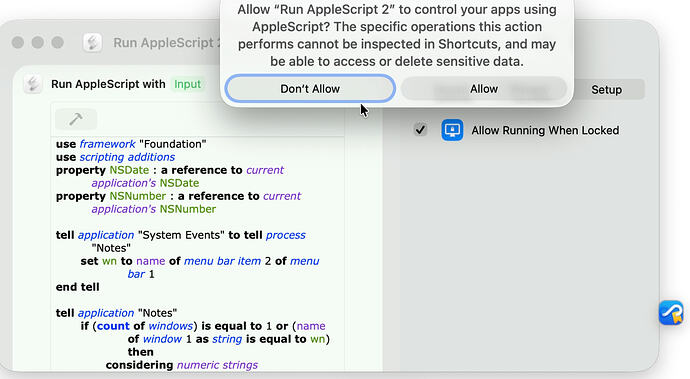Click the "Run AppleScript with" action title

pos(108,84)
